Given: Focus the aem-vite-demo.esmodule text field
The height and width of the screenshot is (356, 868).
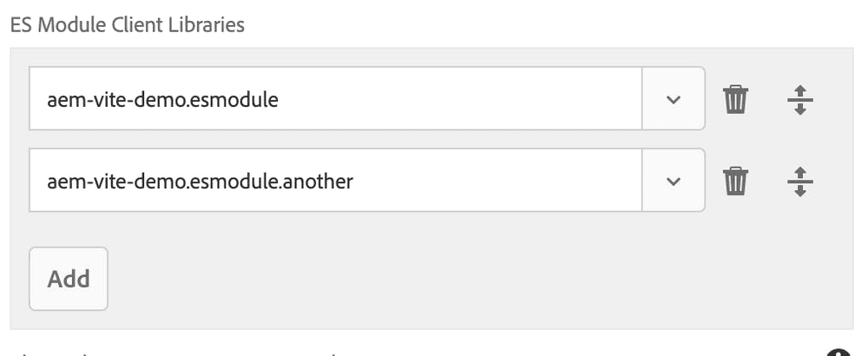Looking at the screenshot, I should [x=335, y=99].
